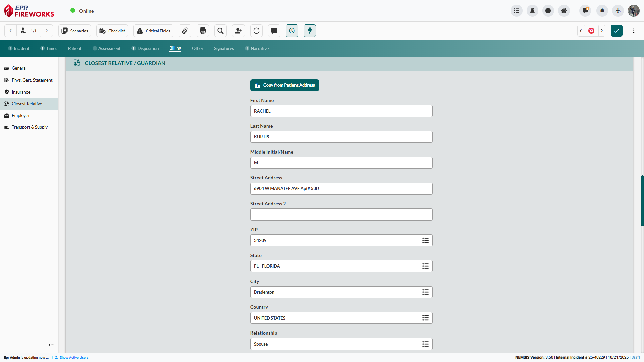Select the search magnifier icon
644x362 pixels.
(x=220, y=31)
